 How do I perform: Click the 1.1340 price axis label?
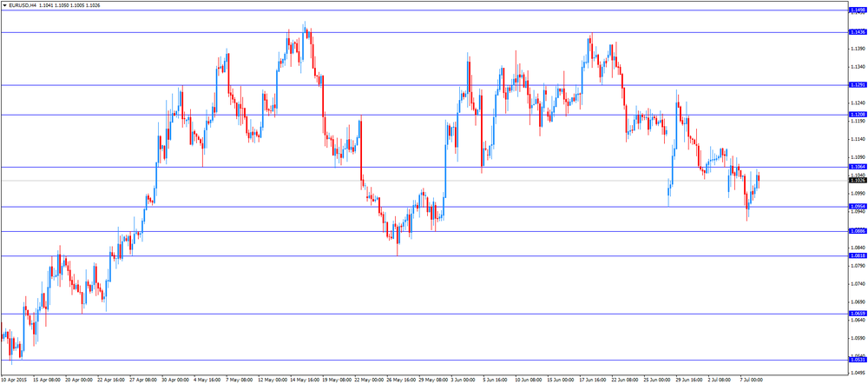tap(859, 67)
